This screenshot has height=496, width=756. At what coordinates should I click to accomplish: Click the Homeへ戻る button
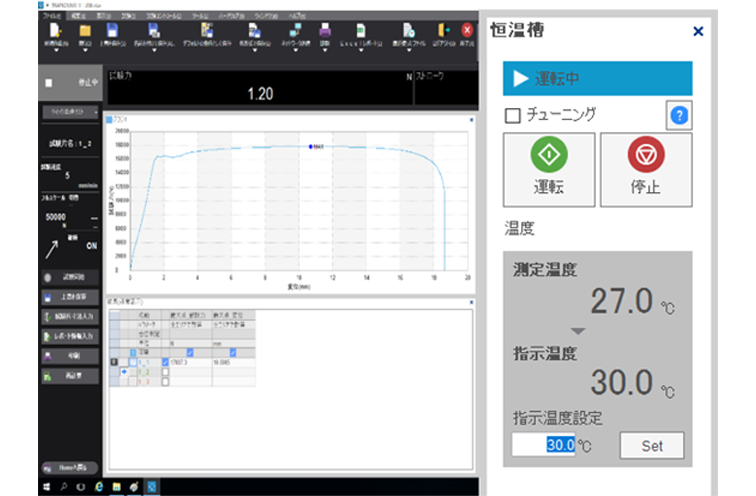pos(70,468)
